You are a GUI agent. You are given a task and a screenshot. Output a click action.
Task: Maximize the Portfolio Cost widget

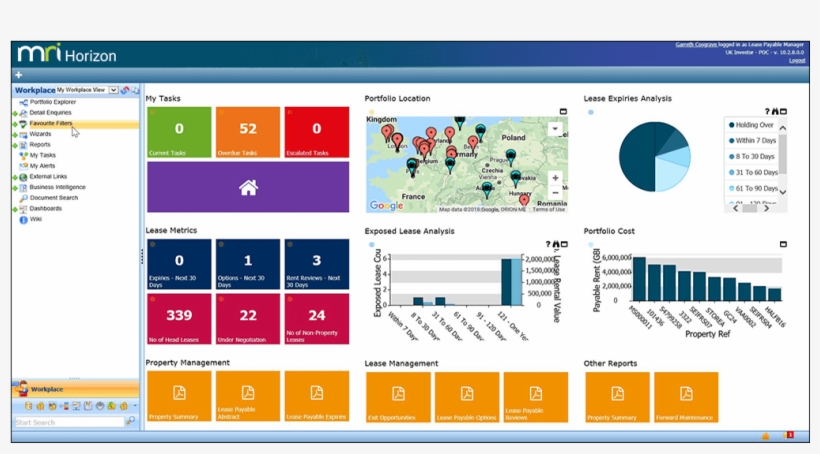click(x=783, y=244)
